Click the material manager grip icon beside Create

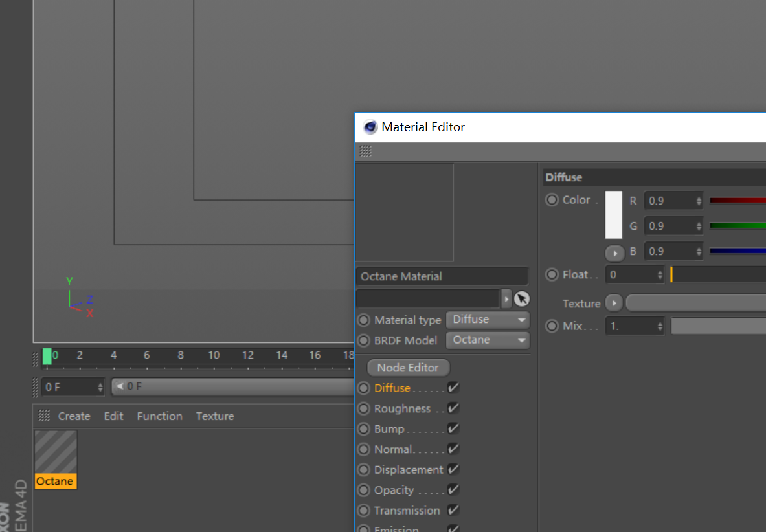pos(44,416)
